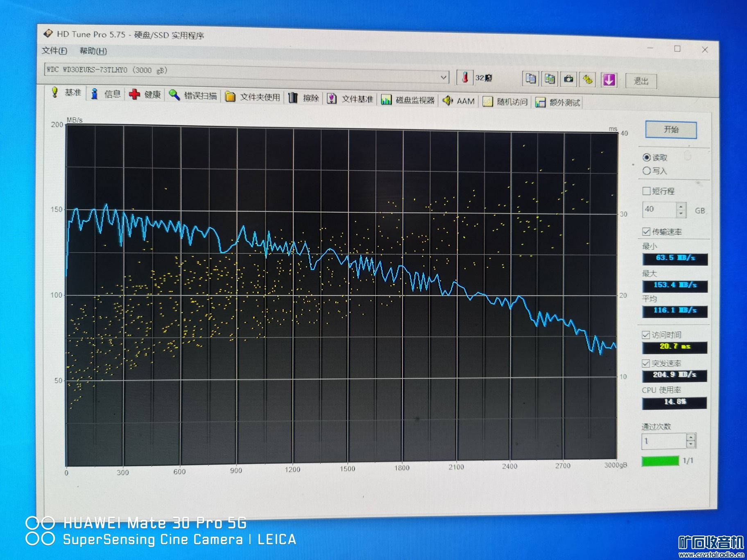Toggle the 传输速率 transfer rate checkbox
Image resolution: width=747 pixels, height=560 pixels.
point(646,232)
